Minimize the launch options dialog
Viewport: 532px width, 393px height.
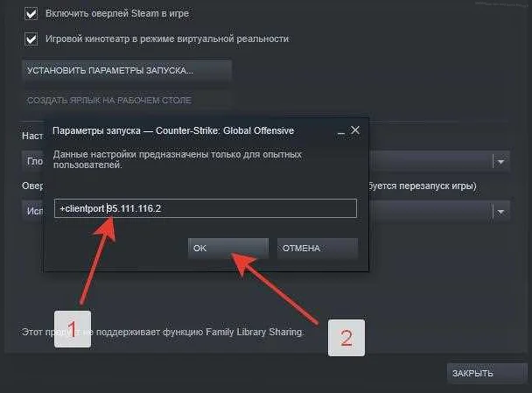pos(339,130)
